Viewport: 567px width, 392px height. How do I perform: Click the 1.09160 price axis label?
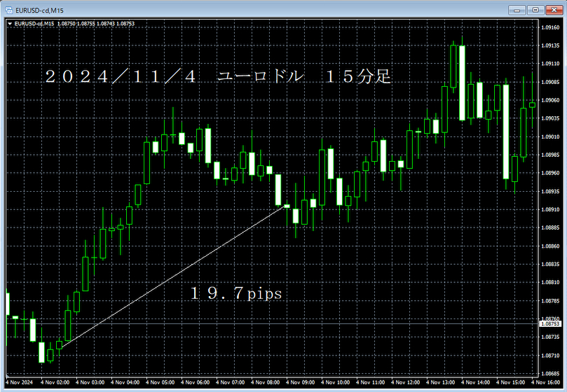(x=550, y=27)
